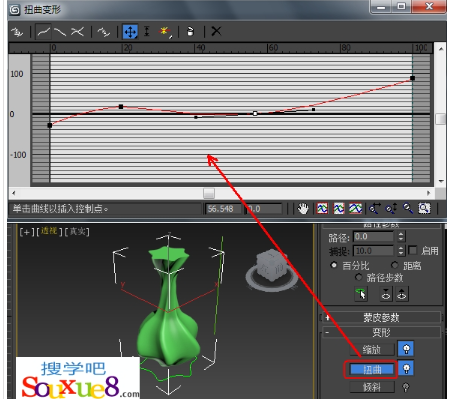Select the Scale Control Point tool

[x=147, y=31]
